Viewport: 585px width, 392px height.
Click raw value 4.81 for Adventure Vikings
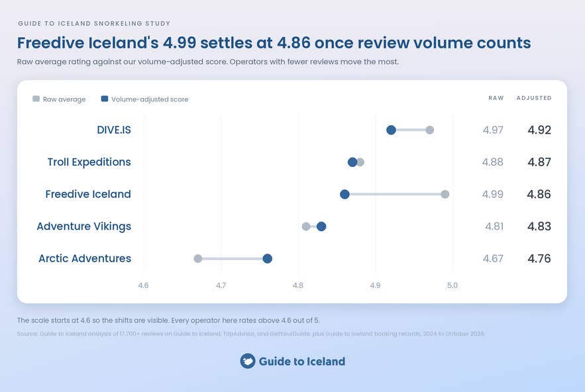click(x=494, y=226)
